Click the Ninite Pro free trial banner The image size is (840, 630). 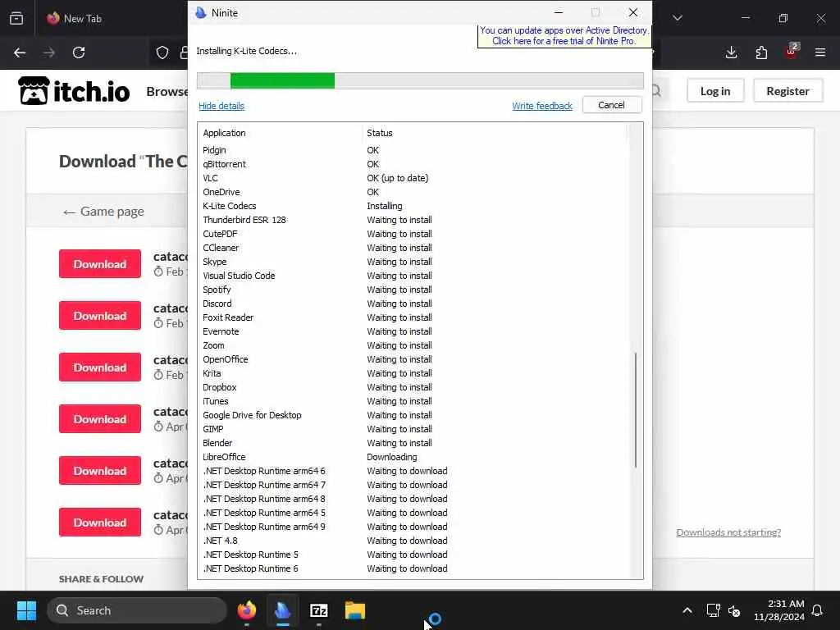[x=564, y=36]
